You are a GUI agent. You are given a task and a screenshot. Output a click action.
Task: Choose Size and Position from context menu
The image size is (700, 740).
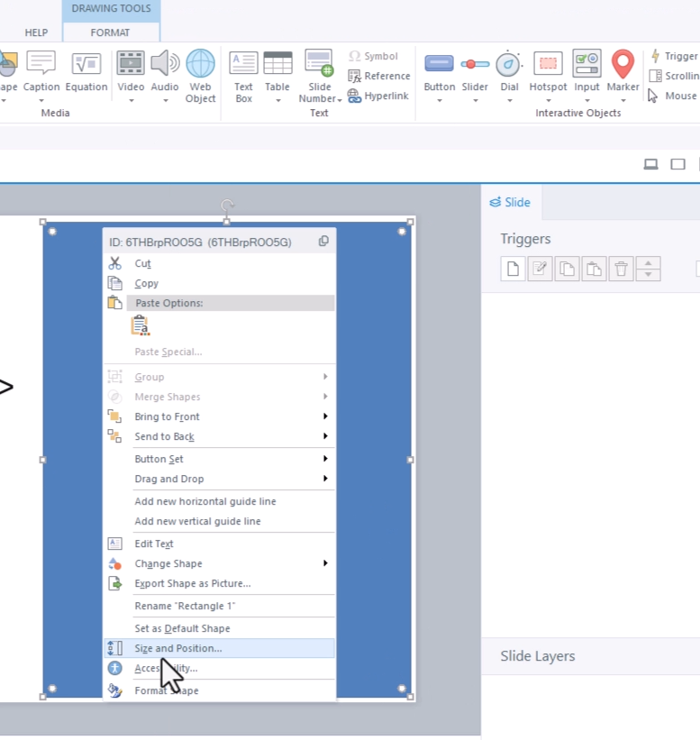pos(178,648)
